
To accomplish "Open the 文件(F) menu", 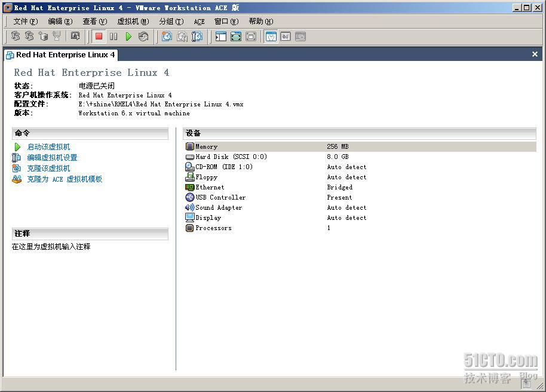I will [x=26, y=22].
